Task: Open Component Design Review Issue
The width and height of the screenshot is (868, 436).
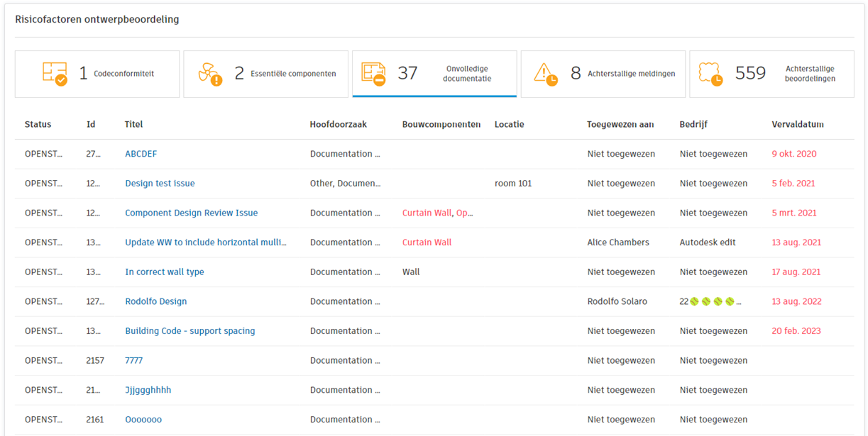Action: click(x=192, y=213)
